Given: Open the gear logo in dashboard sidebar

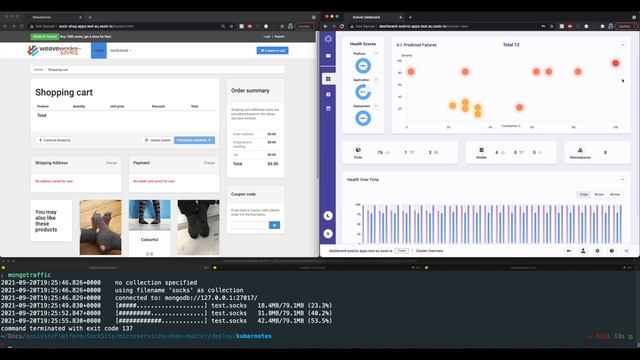Looking at the screenshot, I should [328, 39].
